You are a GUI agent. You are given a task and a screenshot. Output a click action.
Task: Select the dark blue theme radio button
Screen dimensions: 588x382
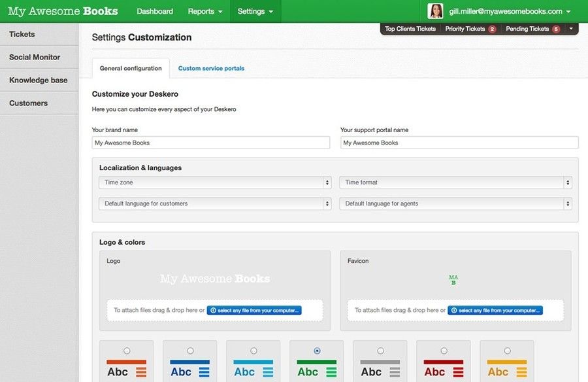190,351
